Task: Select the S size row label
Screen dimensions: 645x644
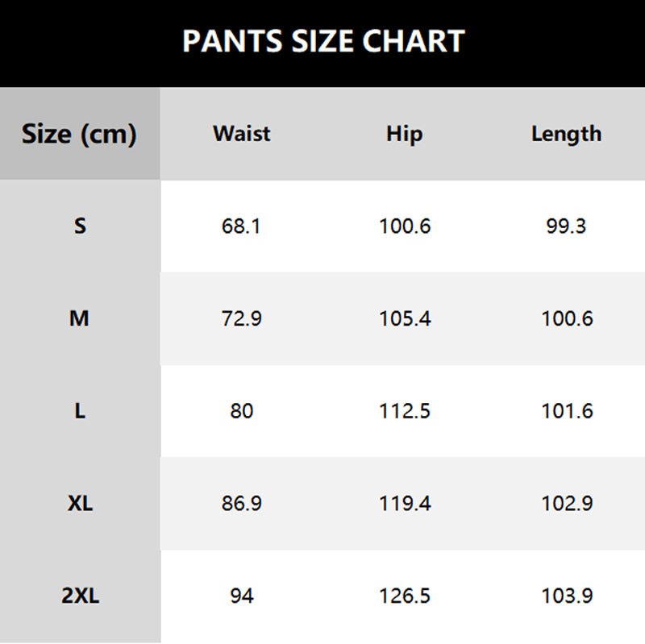Action: click(79, 226)
